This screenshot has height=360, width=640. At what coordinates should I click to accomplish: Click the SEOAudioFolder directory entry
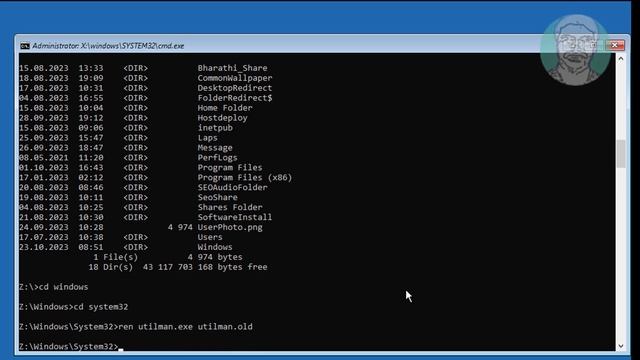(233, 187)
